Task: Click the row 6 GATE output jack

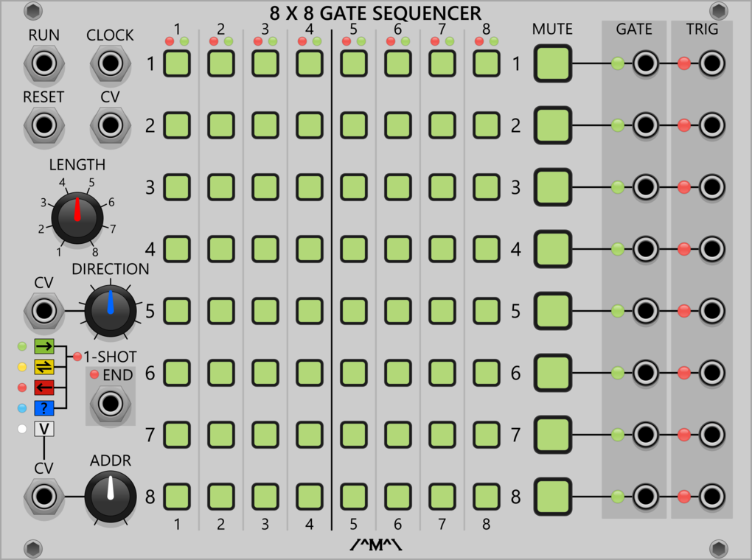Action: click(x=646, y=373)
